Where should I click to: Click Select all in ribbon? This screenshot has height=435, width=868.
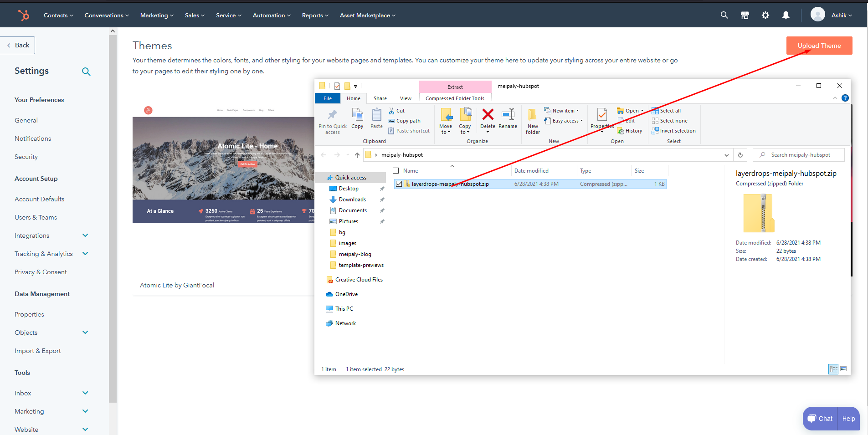[666, 111]
